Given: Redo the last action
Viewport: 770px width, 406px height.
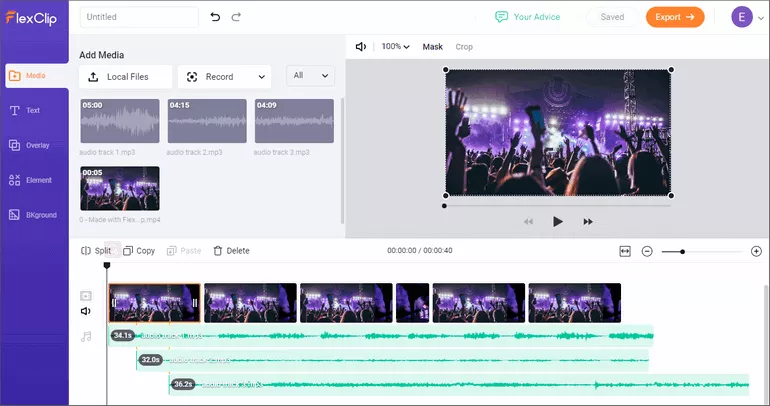Looking at the screenshot, I should pos(236,17).
